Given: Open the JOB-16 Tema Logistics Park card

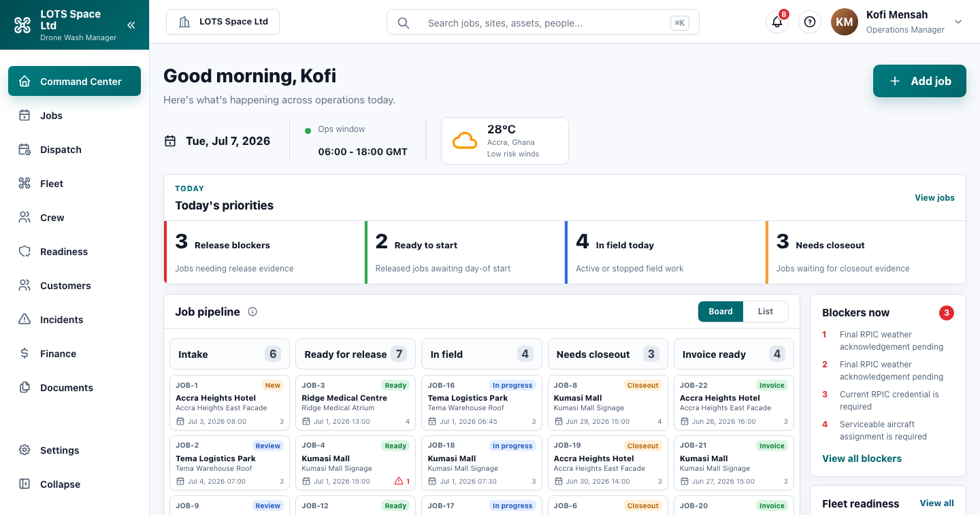Looking at the screenshot, I should tap(482, 403).
